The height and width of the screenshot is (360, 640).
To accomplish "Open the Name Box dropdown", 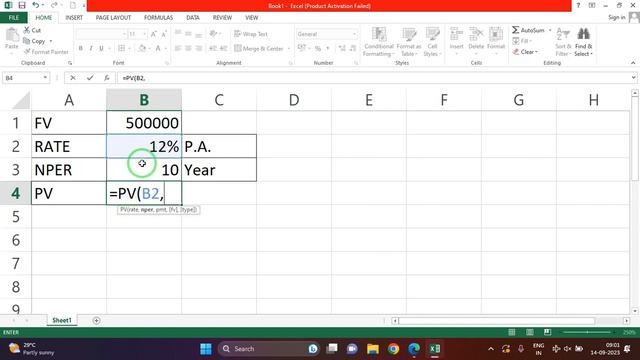I will (x=45, y=78).
